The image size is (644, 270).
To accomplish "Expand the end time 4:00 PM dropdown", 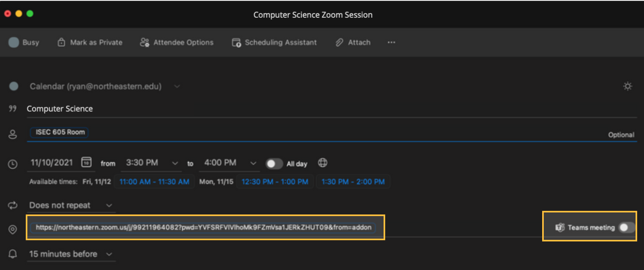I will (253, 163).
